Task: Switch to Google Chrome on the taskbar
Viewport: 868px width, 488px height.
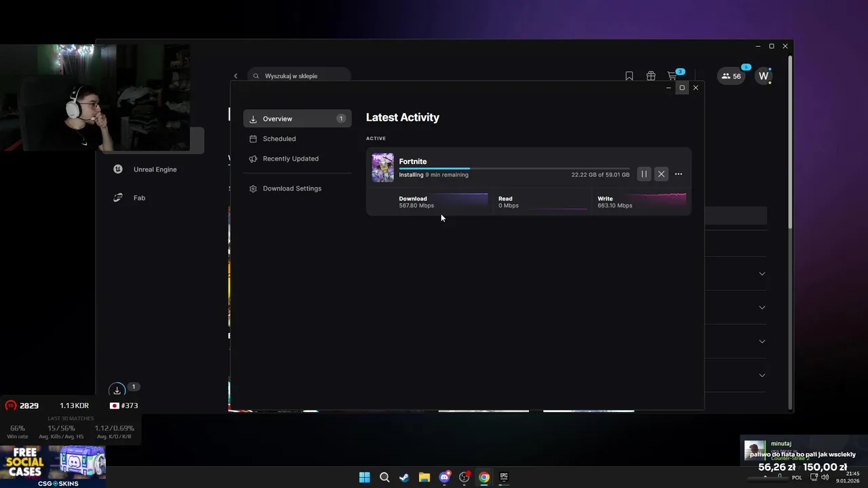Action: (x=484, y=477)
